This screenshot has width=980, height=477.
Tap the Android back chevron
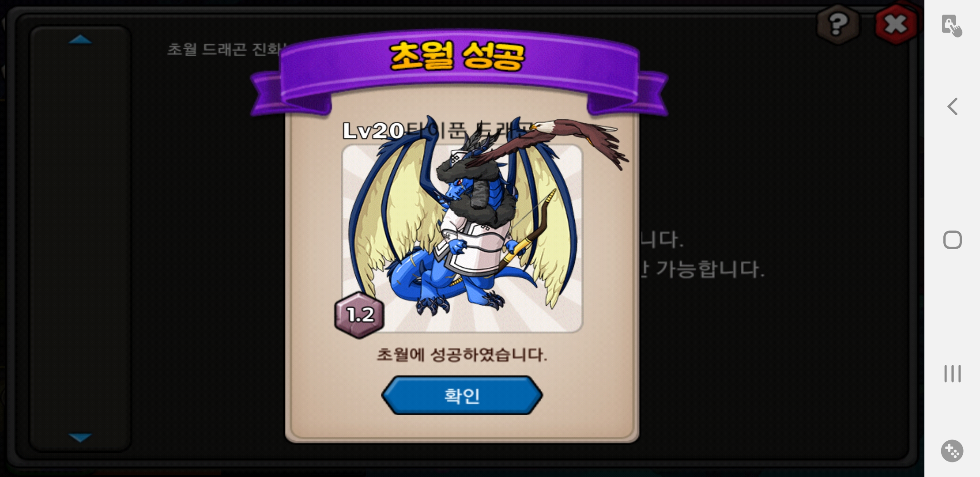coord(953,106)
